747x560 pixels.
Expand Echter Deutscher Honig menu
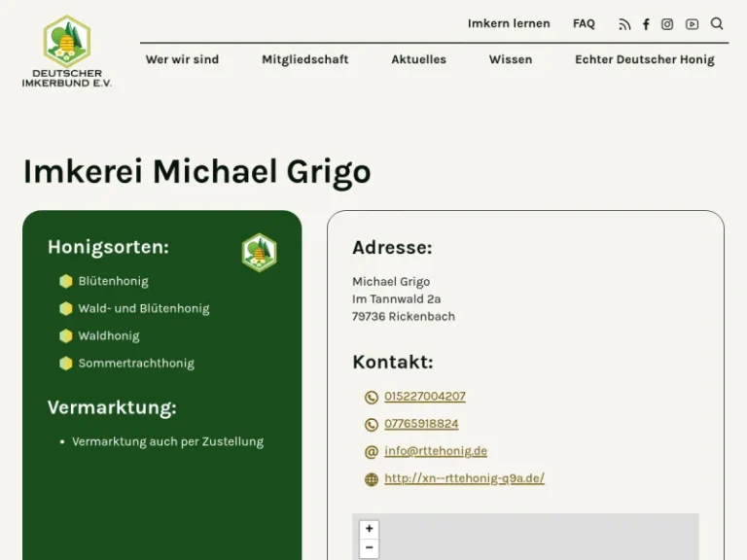click(x=644, y=59)
